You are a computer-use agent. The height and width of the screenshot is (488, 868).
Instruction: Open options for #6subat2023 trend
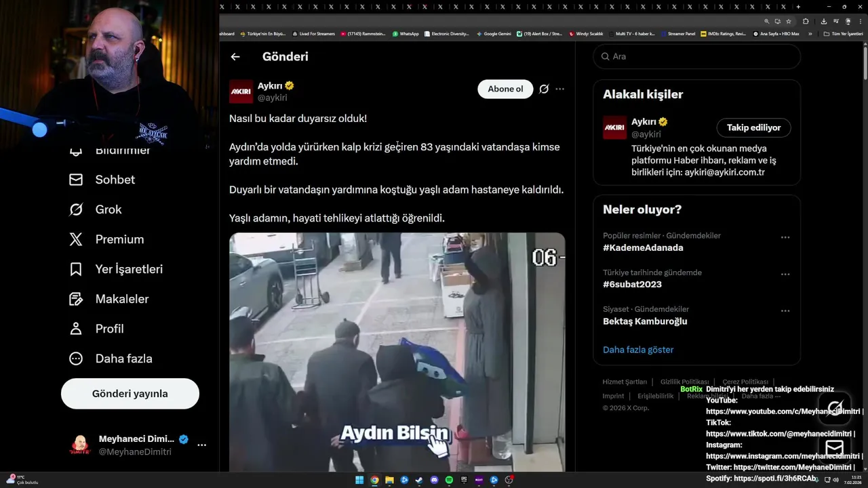(785, 274)
